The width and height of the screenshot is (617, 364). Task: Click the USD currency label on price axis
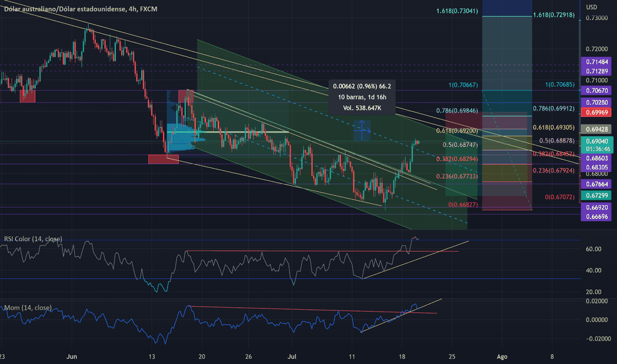591,7
